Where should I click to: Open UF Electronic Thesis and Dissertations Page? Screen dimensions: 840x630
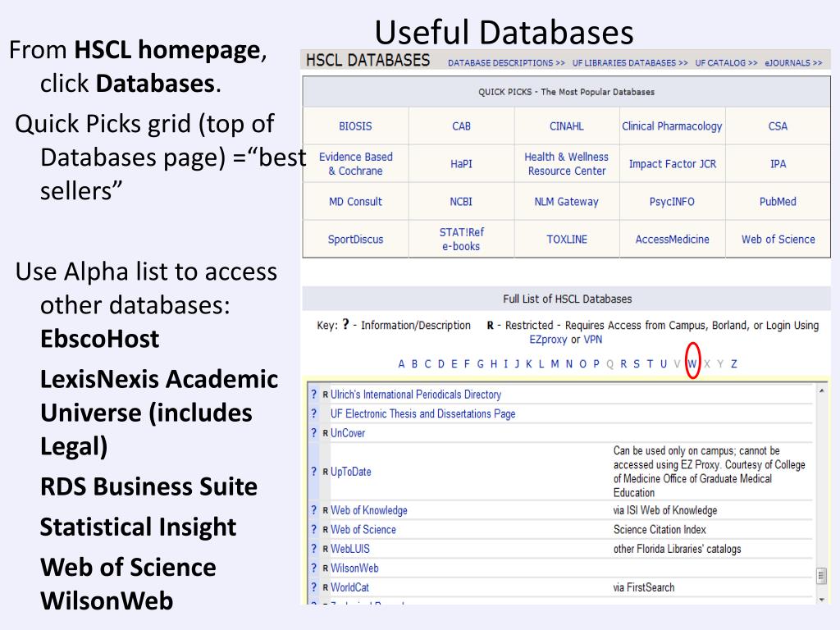tap(422, 414)
